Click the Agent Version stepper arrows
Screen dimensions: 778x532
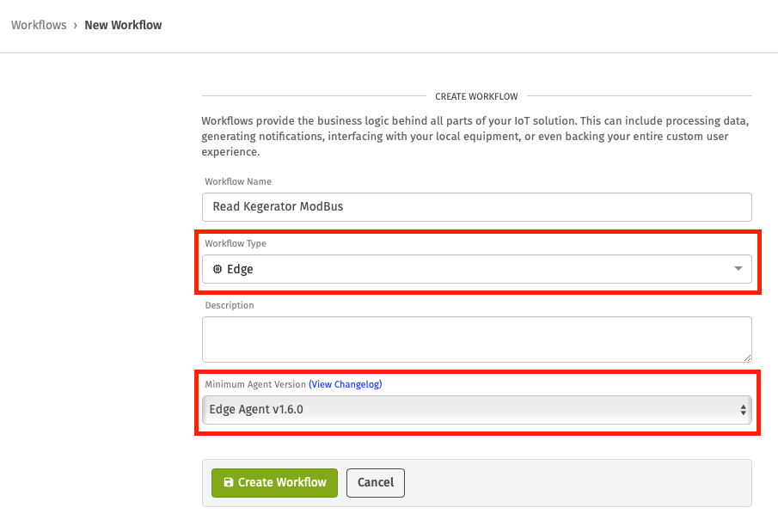tap(744, 410)
